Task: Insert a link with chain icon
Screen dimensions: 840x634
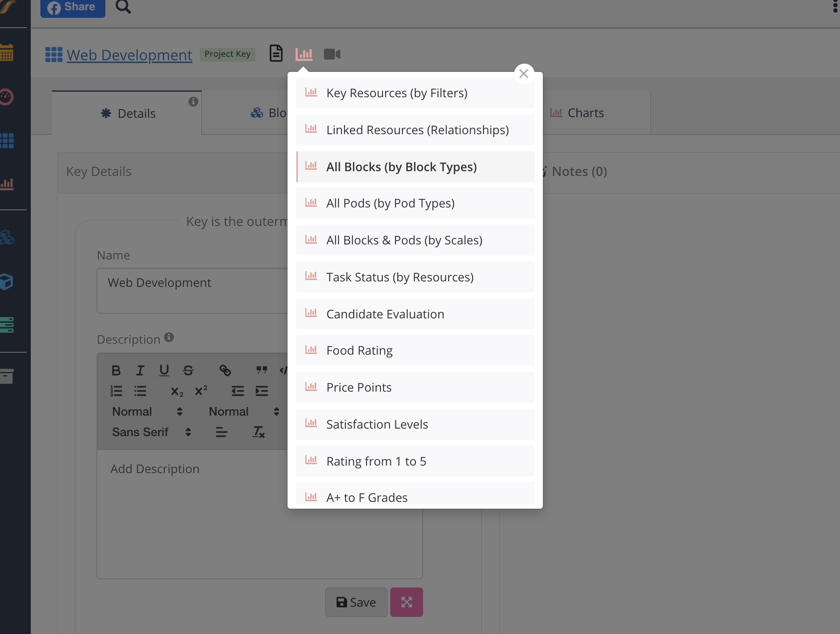Action: [x=225, y=370]
